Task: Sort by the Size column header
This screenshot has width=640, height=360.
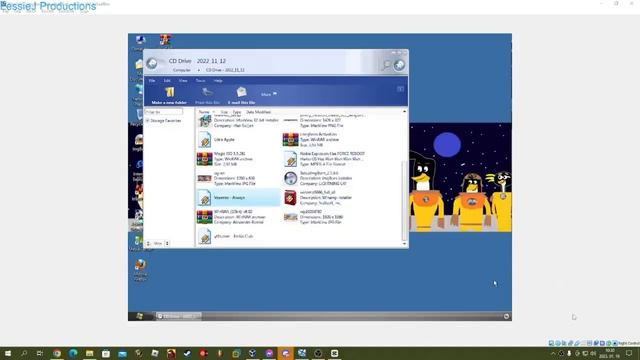Action: point(224,112)
